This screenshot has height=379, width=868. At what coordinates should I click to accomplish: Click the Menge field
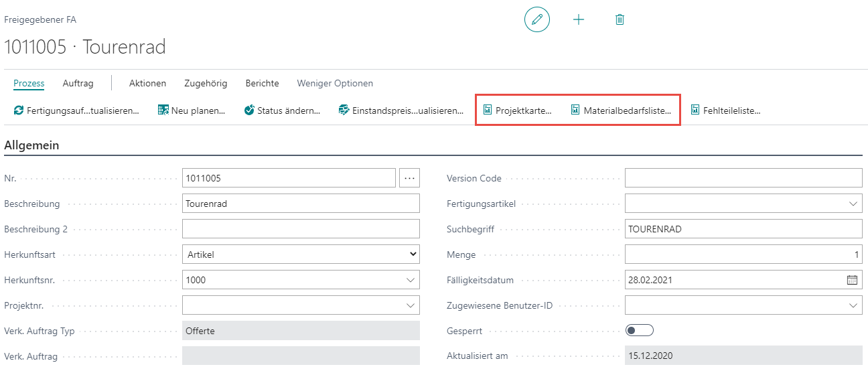click(x=743, y=254)
